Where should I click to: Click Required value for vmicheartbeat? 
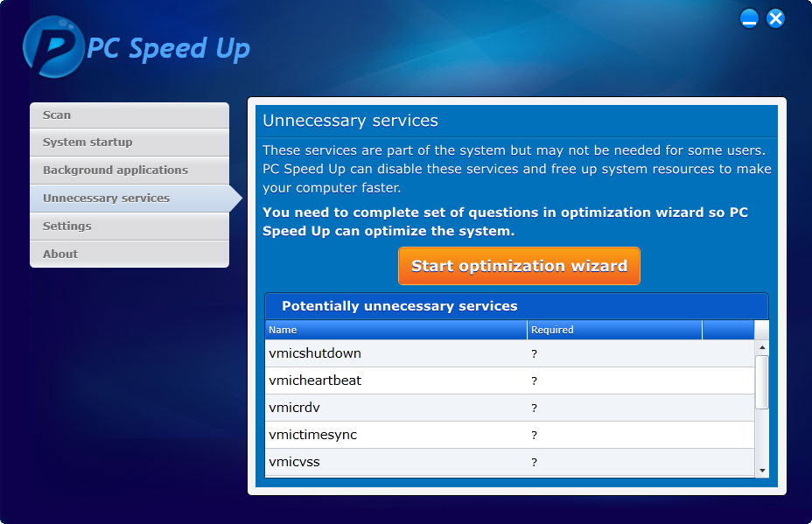coord(534,381)
